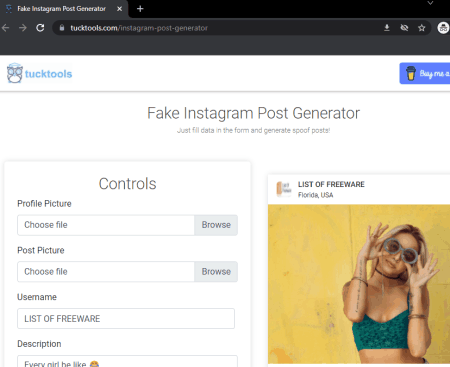Open the tucktools home link text
450x367 pixels.
pos(48,74)
